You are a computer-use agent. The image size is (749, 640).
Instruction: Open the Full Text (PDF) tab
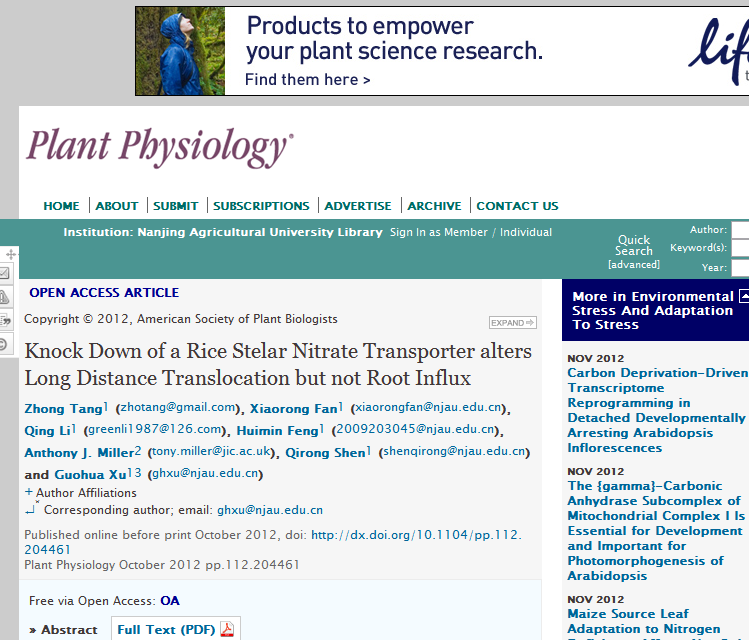(x=166, y=630)
